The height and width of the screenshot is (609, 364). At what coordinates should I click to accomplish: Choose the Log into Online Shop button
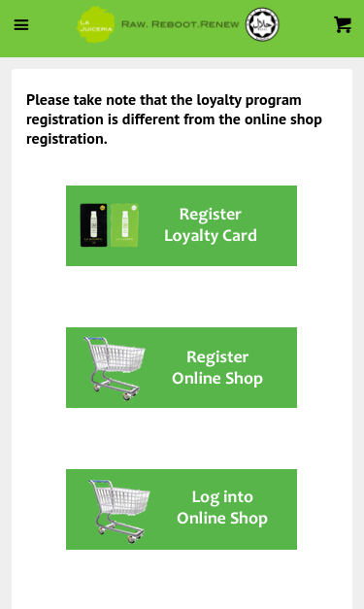tap(182, 509)
